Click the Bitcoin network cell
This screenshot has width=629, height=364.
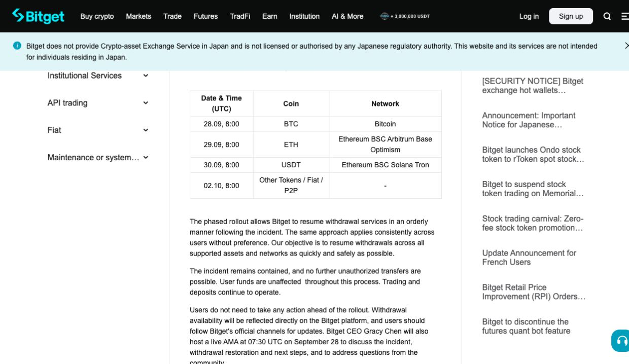[x=386, y=124]
